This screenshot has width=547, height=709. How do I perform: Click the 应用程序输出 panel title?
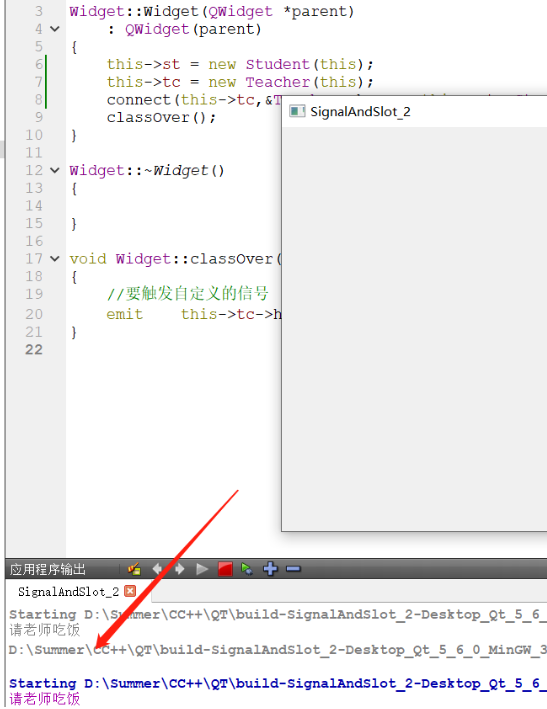[47, 569]
